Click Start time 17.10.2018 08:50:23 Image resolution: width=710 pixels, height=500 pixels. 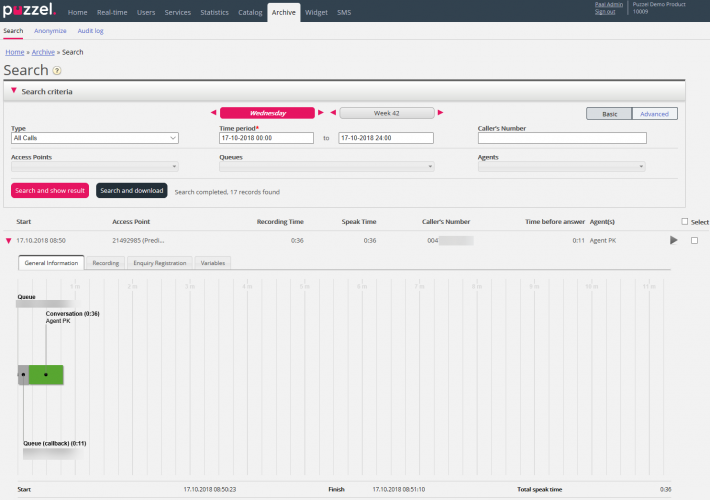click(x=210, y=489)
